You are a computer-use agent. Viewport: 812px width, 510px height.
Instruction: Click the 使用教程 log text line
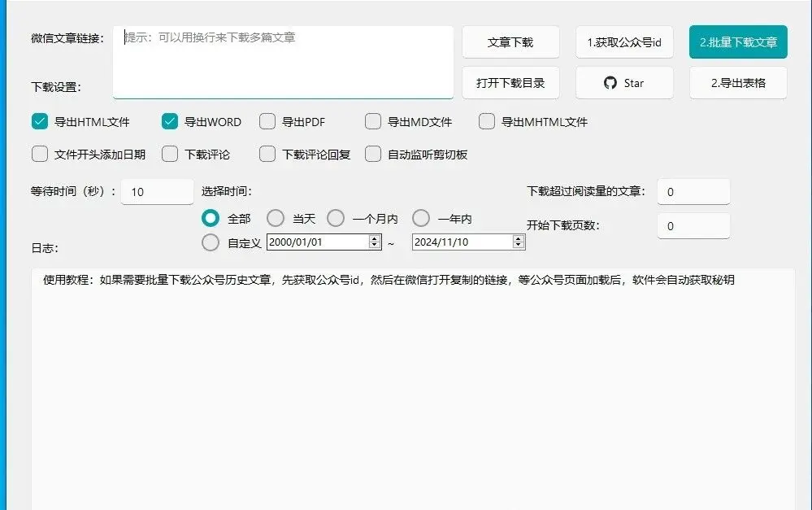(x=389, y=280)
